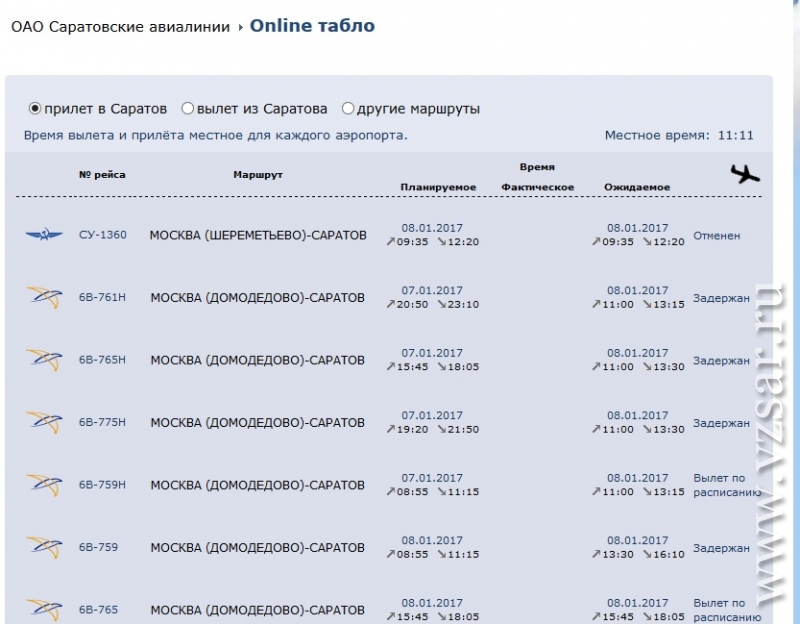Click the "Планируемое" column header
Image resolution: width=800 pixels, height=624 pixels.
pyautogui.click(x=438, y=187)
